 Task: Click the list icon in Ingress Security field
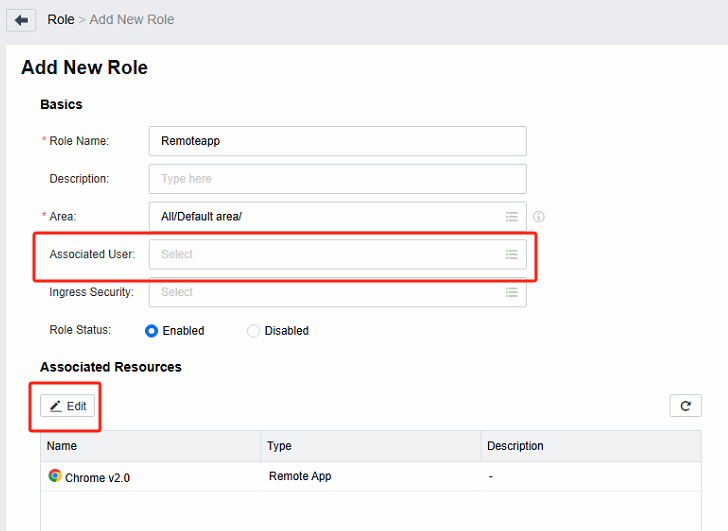pos(511,292)
